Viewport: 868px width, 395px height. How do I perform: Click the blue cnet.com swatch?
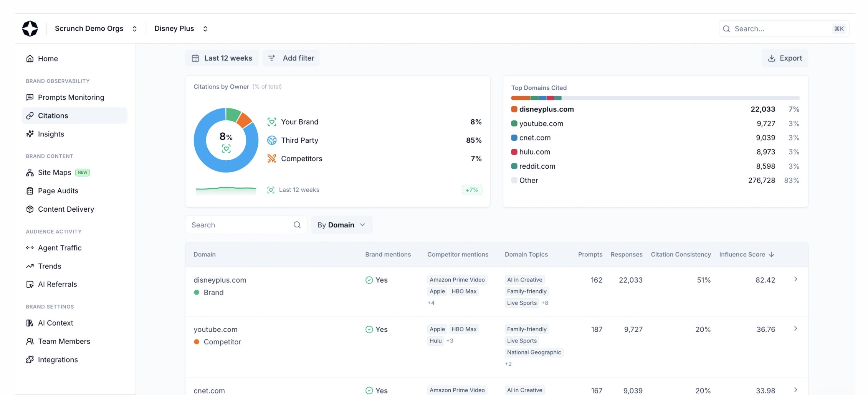[514, 138]
